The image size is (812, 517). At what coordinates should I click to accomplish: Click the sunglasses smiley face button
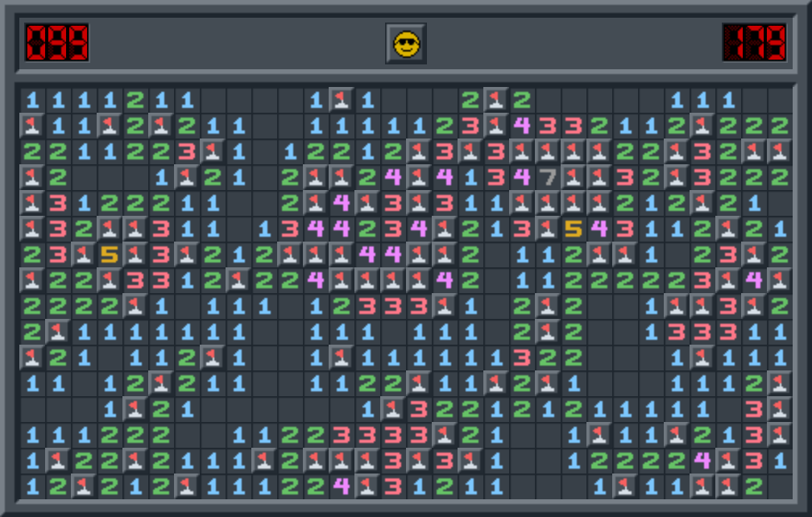406,43
